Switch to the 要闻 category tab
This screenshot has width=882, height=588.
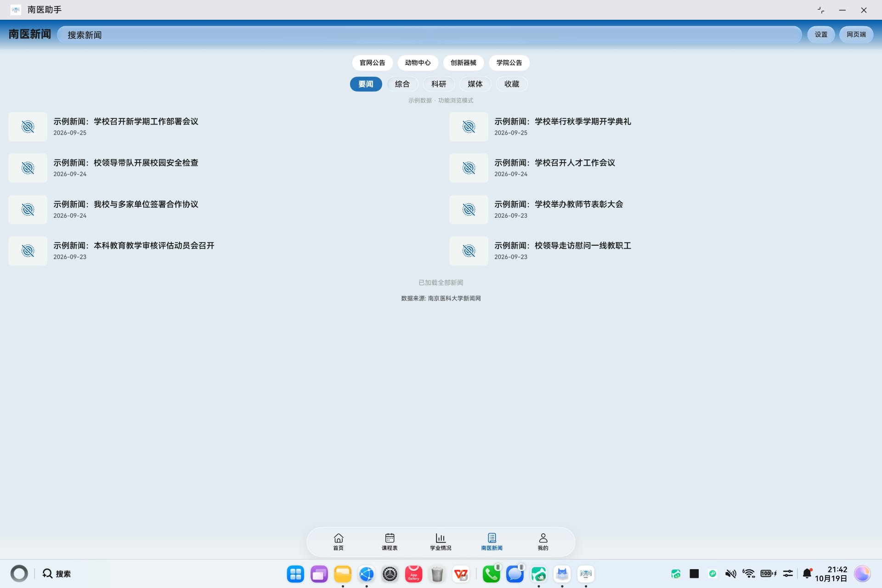coord(366,84)
